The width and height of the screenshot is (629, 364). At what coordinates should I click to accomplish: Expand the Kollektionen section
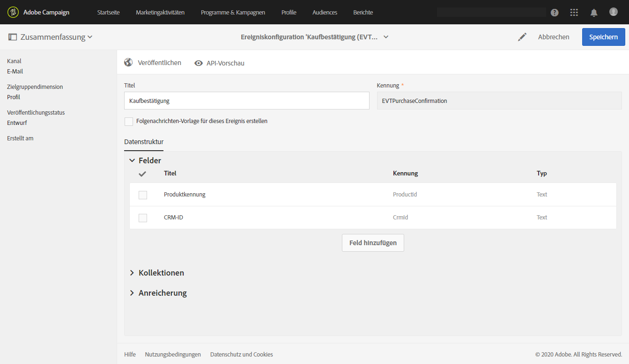pos(132,273)
